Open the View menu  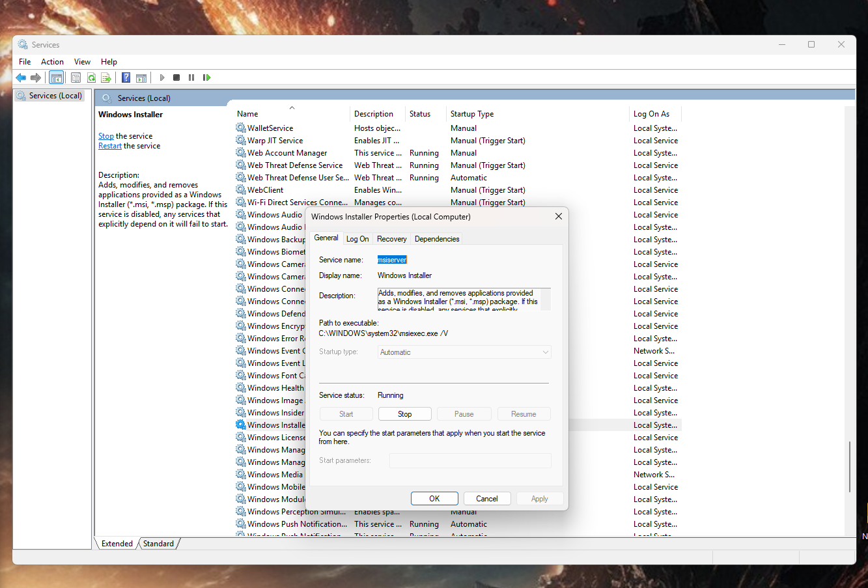(x=82, y=62)
